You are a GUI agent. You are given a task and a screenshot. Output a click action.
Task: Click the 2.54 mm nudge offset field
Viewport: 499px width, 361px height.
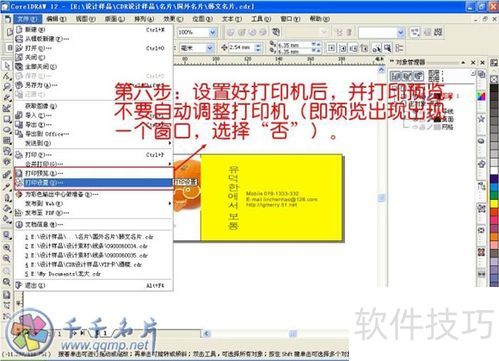click(241, 48)
